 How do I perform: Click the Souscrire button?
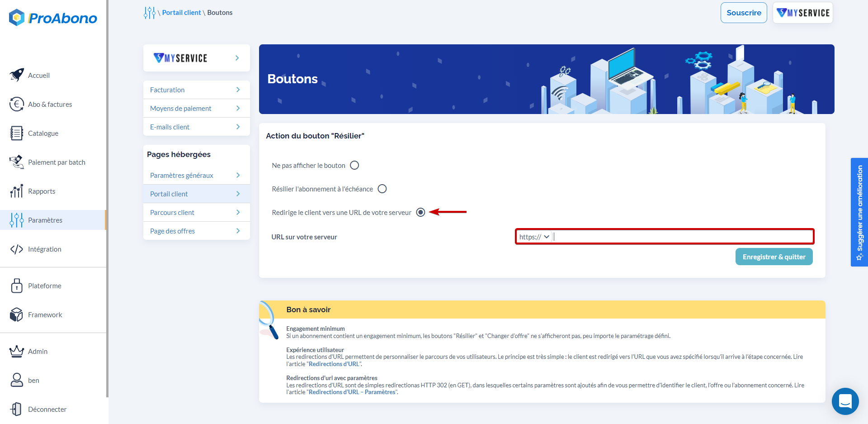pos(744,13)
